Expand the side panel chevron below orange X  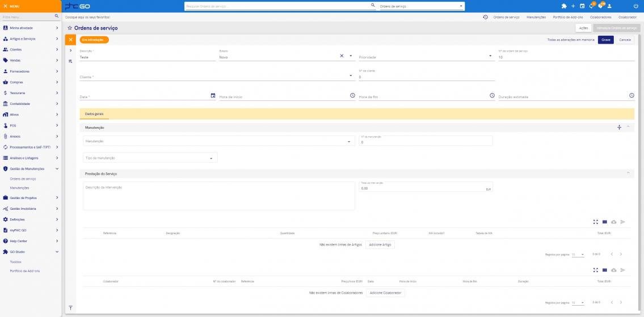(71, 50)
